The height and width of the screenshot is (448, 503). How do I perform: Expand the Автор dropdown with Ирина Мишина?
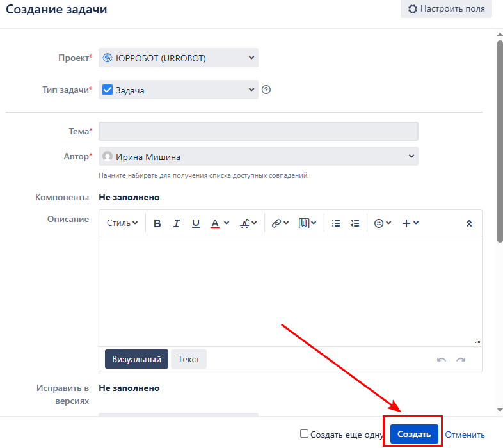click(259, 157)
